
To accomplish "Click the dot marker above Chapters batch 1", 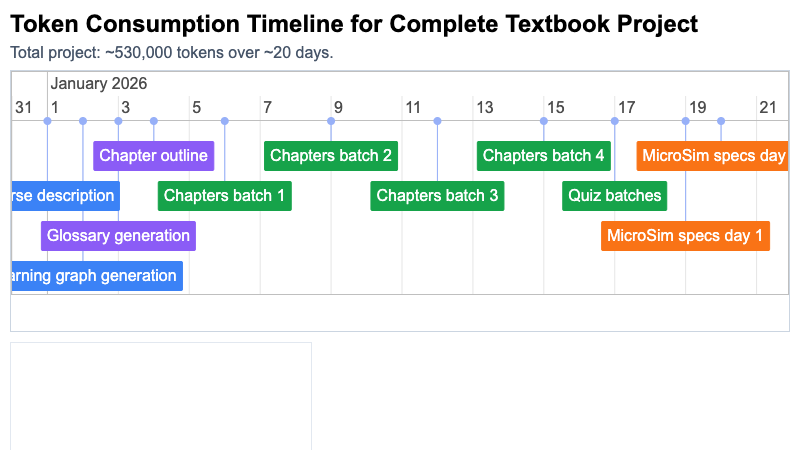I will click(224, 121).
